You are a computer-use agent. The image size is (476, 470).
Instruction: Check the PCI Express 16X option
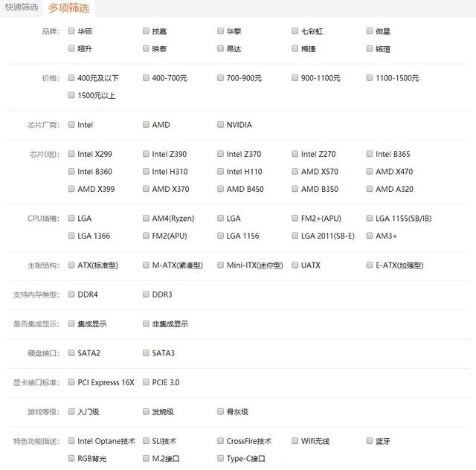click(x=71, y=382)
